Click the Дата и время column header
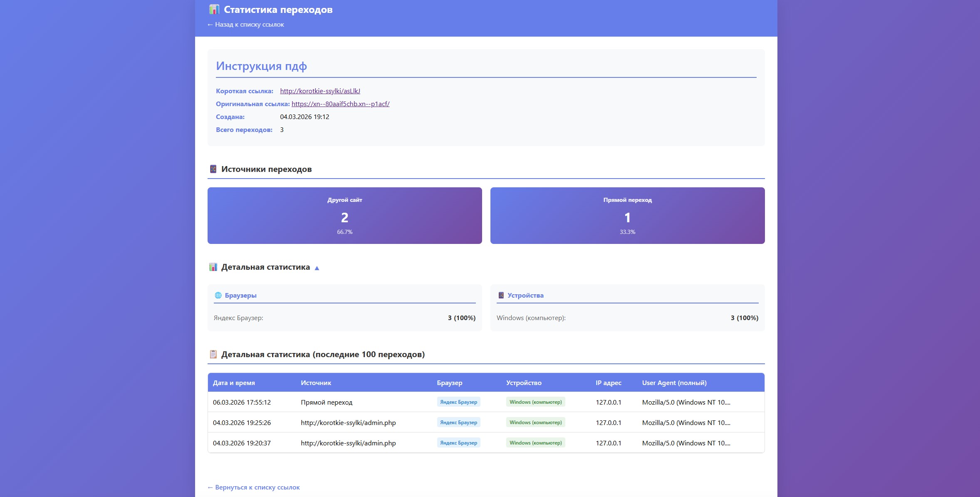Image resolution: width=980 pixels, height=497 pixels. click(234, 383)
